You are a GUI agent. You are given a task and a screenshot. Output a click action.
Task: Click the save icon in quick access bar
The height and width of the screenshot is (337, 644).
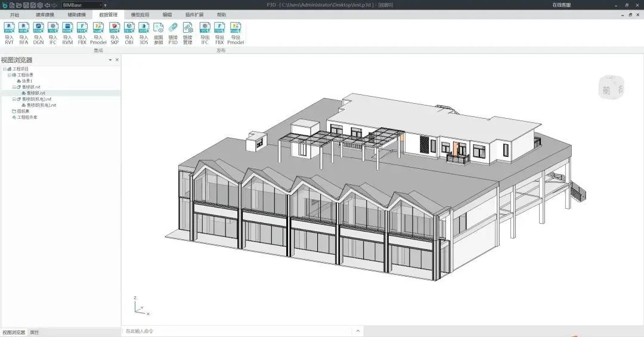pyautogui.click(x=26, y=5)
